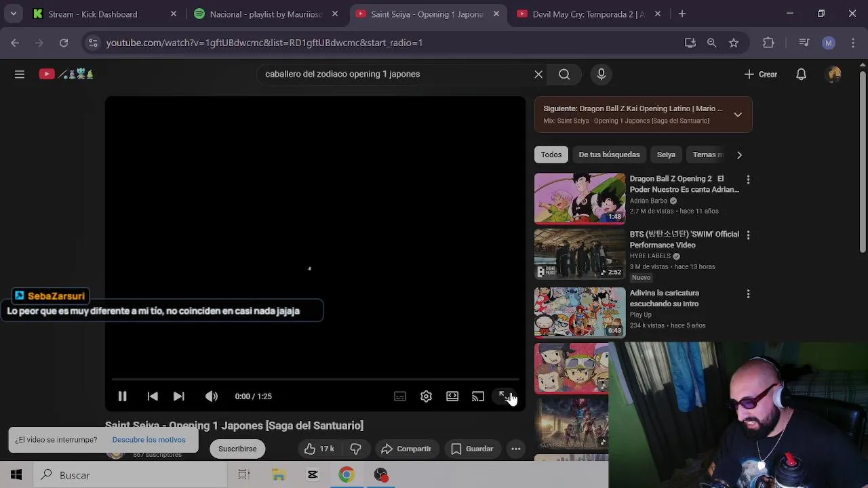Select the Todos filter chip

pos(551,155)
